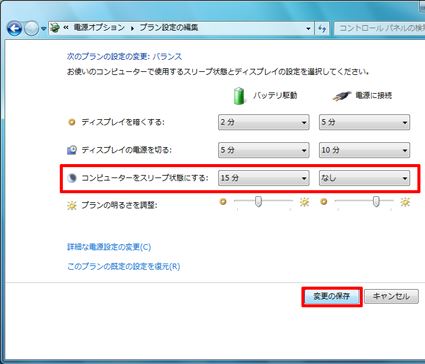Click コンピューターをスリープ状態にする label
Screen dimensions: 425x364
point(145,178)
